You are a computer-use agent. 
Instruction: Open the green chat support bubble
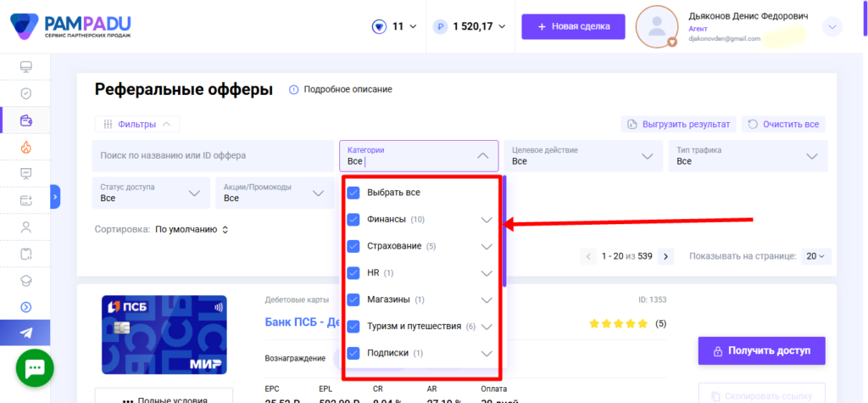(35, 368)
